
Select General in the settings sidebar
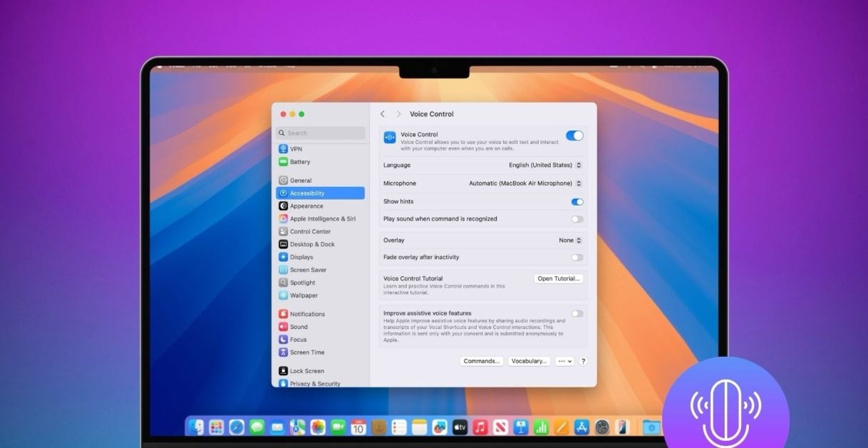click(320, 180)
